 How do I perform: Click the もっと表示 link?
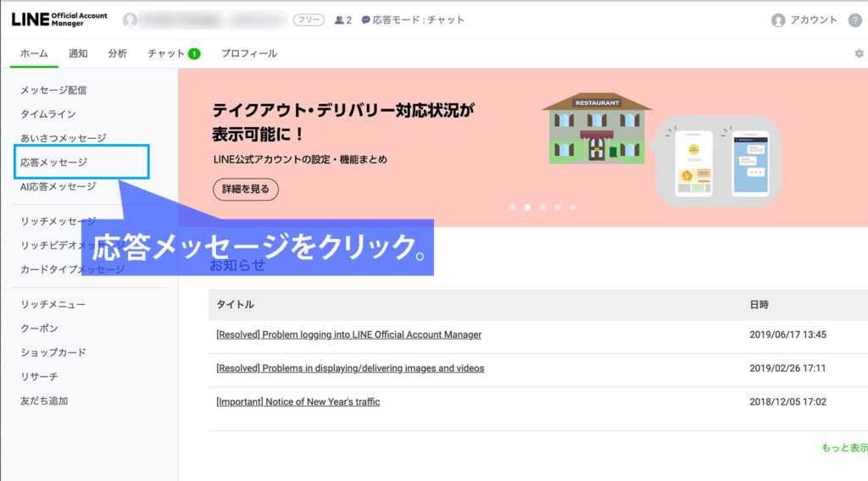[844, 447]
